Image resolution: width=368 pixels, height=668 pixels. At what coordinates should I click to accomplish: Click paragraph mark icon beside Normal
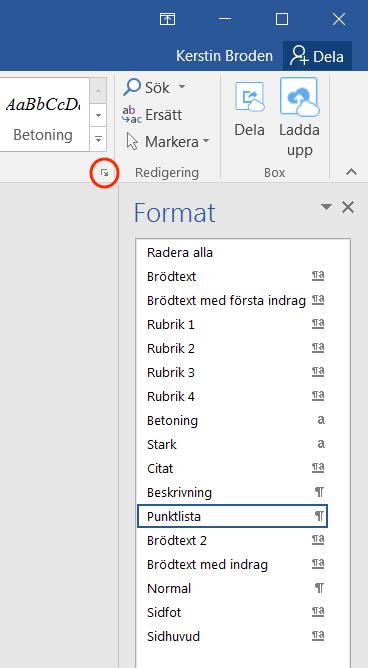[319, 588]
